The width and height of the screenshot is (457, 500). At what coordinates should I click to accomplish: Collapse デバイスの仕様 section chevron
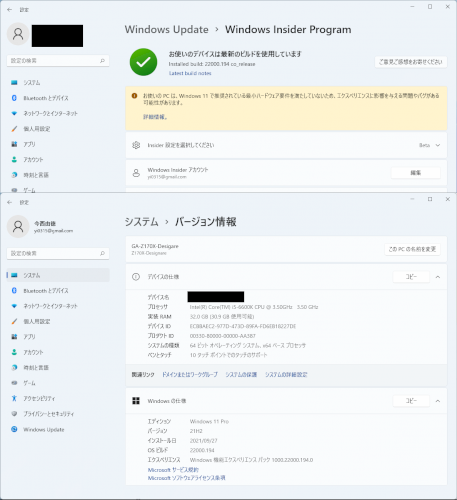(438, 277)
